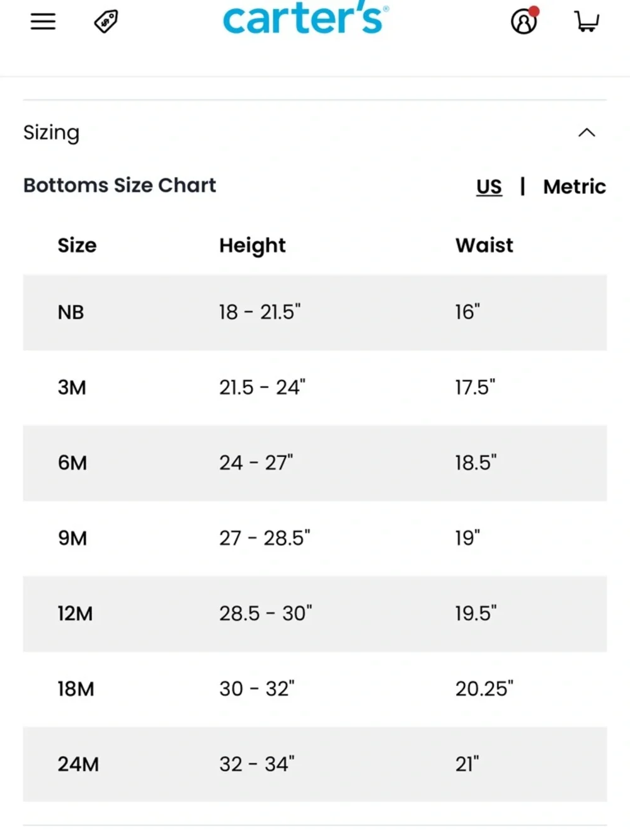Select the 24M size row
The width and height of the screenshot is (630, 840).
click(314, 764)
